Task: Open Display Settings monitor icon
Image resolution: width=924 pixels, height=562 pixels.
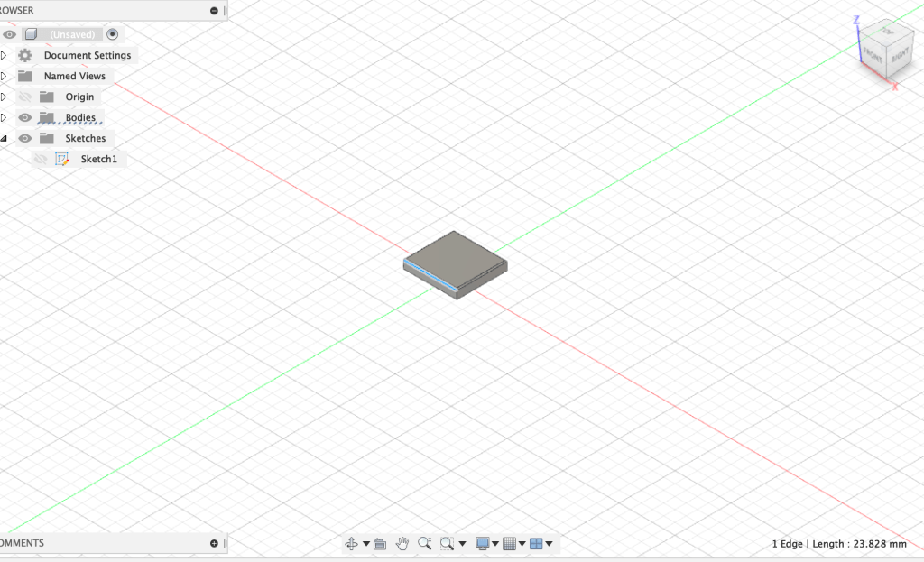Action: [483, 543]
